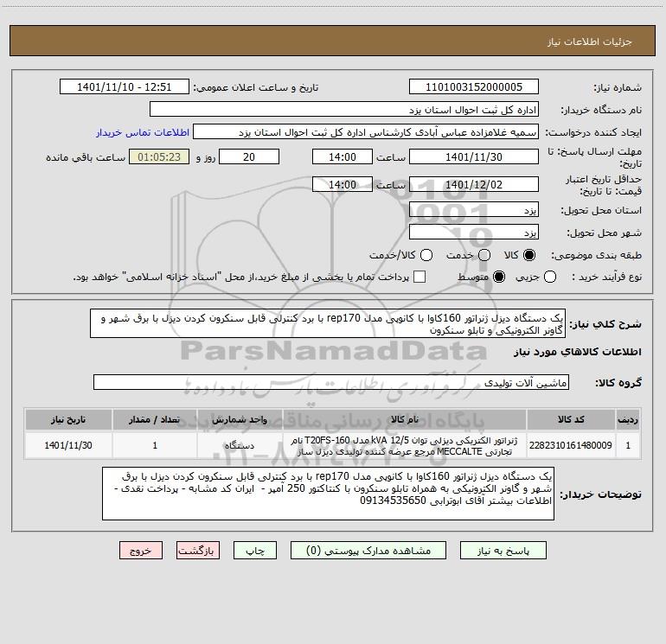Click the response deadline date 1401/11/30 field
The image size is (666, 644).
[x=474, y=156]
